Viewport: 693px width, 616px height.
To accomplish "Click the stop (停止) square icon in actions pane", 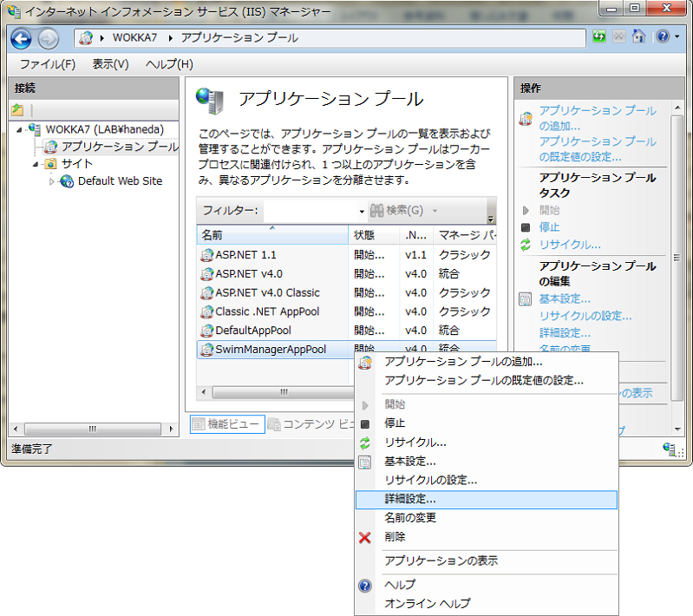I will point(526,227).
